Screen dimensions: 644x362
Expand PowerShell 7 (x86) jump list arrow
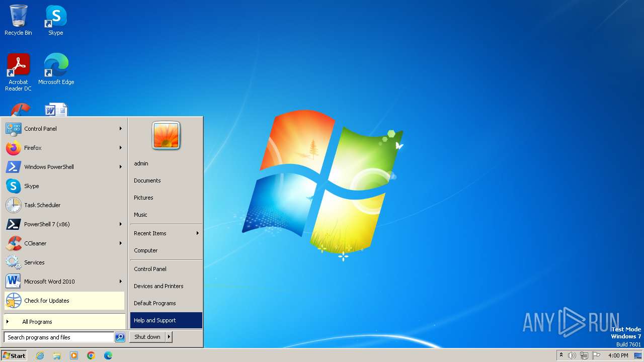121,224
